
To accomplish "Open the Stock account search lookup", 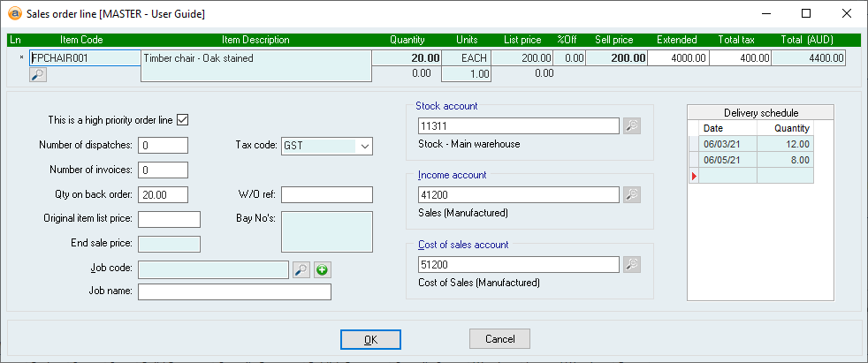I will coord(631,126).
